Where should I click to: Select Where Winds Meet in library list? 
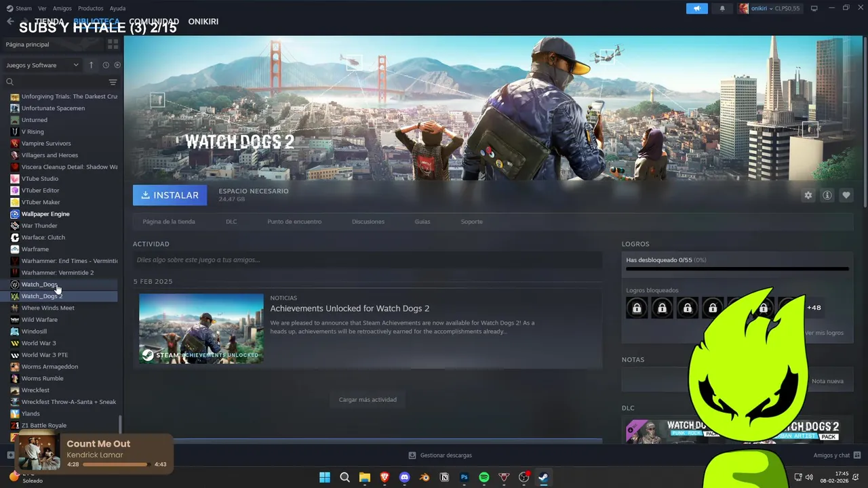[x=64, y=308]
